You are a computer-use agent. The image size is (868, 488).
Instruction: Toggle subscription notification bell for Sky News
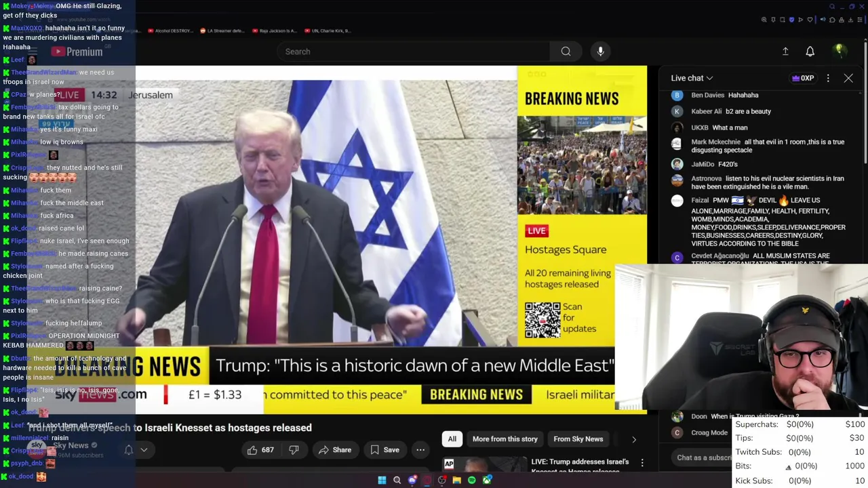(x=128, y=449)
